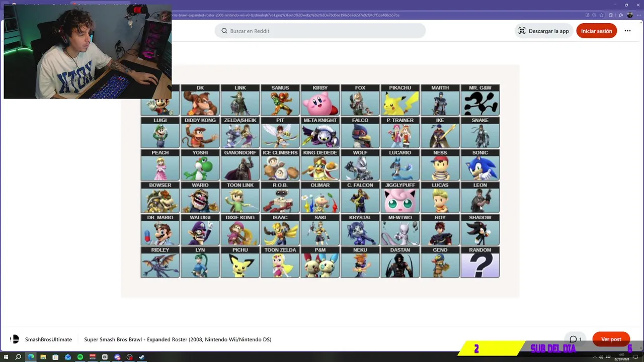The width and height of the screenshot is (644, 362).
Task: Click the comment bubble icon
Action: click(x=573, y=339)
